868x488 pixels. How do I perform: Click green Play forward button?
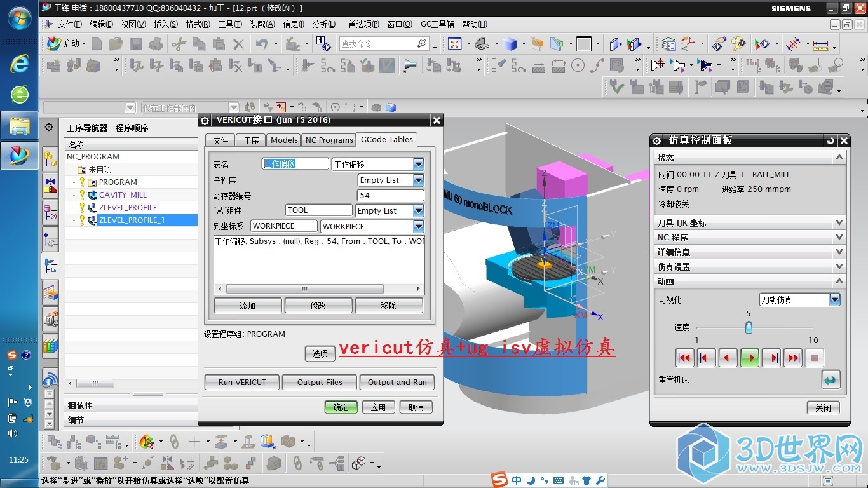click(x=750, y=358)
